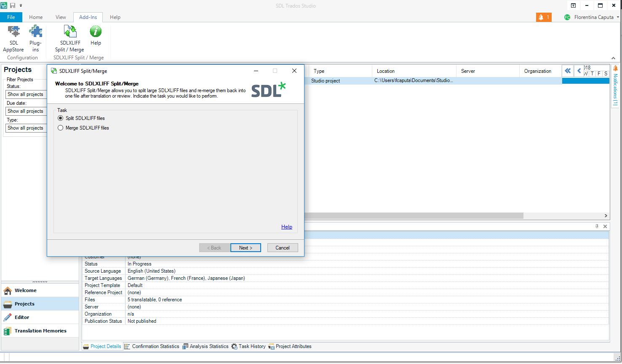Image resolution: width=622 pixels, height=364 pixels.
Task: Switch to Project Details tab
Action: pyautogui.click(x=102, y=346)
